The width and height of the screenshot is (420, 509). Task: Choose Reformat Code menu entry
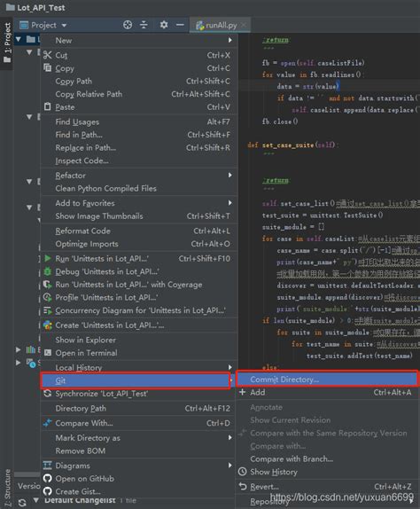pyautogui.click(x=139, y=231)
